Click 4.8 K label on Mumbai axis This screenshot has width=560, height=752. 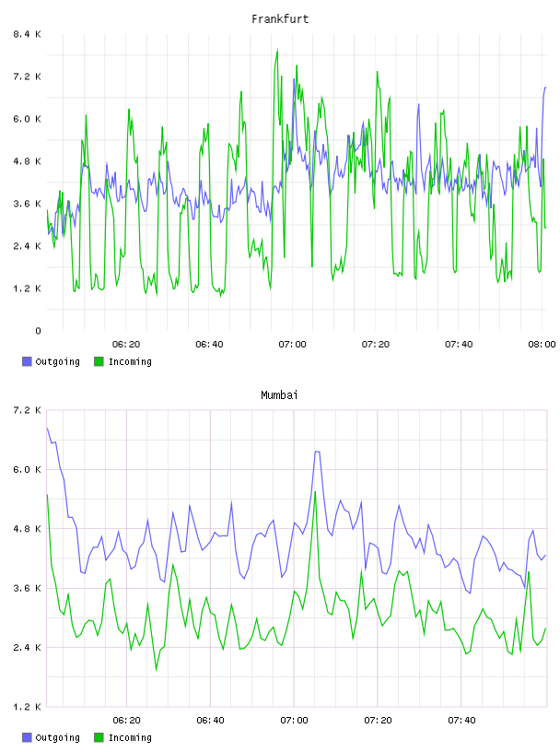point(28,529)
